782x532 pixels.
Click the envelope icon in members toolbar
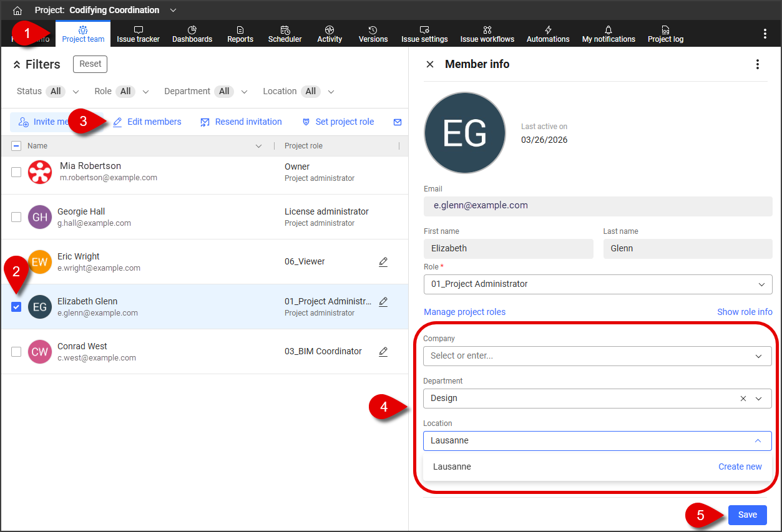coord(398,122)
